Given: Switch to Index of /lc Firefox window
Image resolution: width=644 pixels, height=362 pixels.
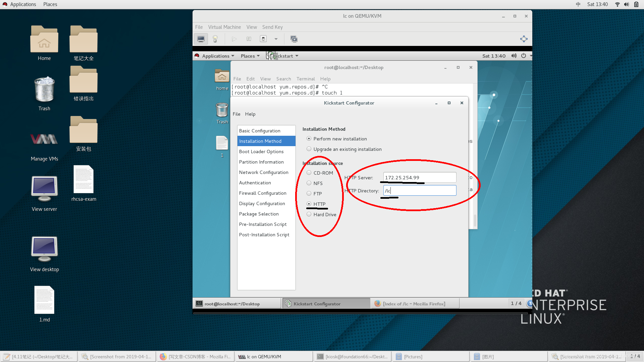Looking at the screenshot, I should [x=414, y=304].
